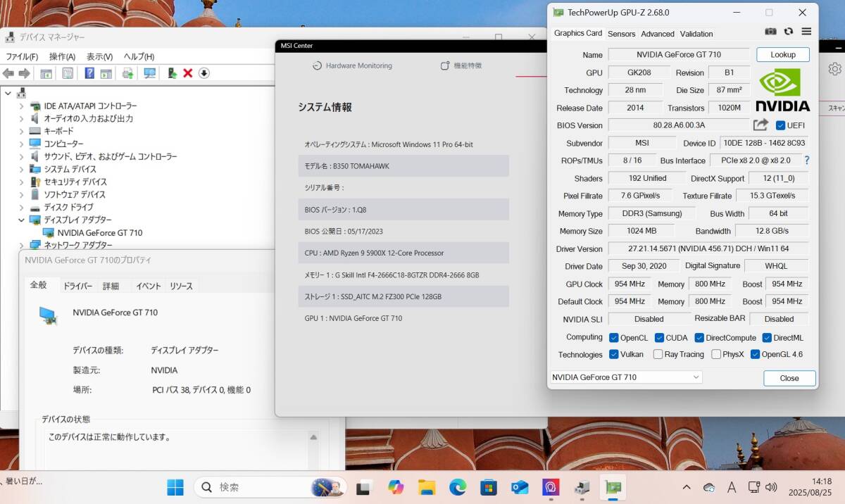845x504 pixels.
Task: Open the 表示(V) menu in Device Manager
Action: [99, 56]
